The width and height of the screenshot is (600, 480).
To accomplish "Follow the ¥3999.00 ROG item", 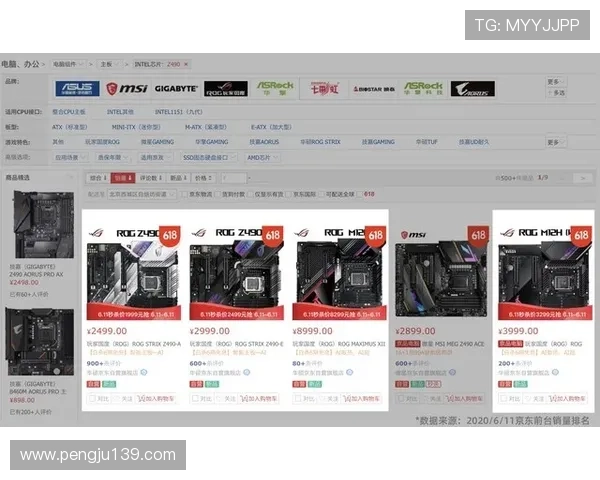I will point(535,399).
